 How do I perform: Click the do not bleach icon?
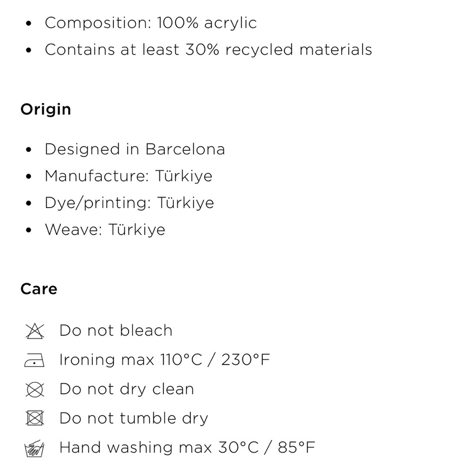34,331
